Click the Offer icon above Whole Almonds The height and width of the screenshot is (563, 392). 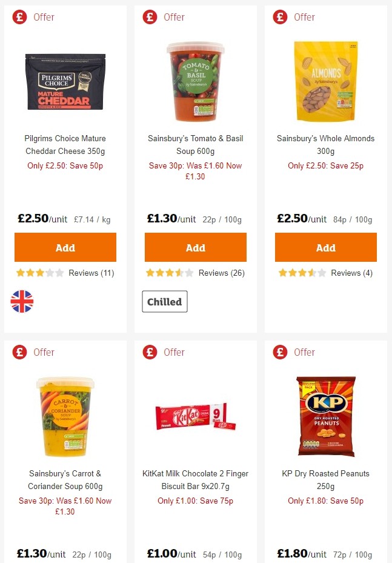point(279,17)
